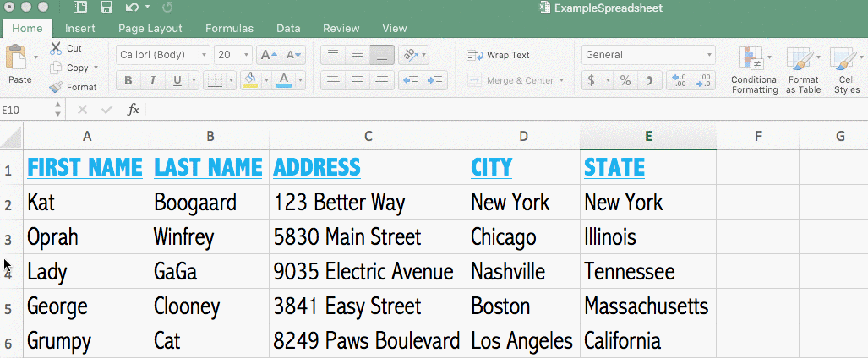Apply percent style number format
This screenshot has height=358, width=868.
click(625, 81)
